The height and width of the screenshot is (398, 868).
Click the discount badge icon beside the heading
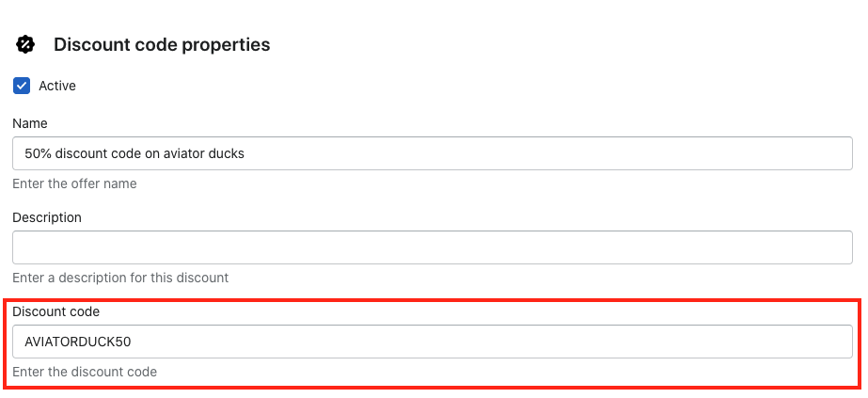tap(25, 44)
